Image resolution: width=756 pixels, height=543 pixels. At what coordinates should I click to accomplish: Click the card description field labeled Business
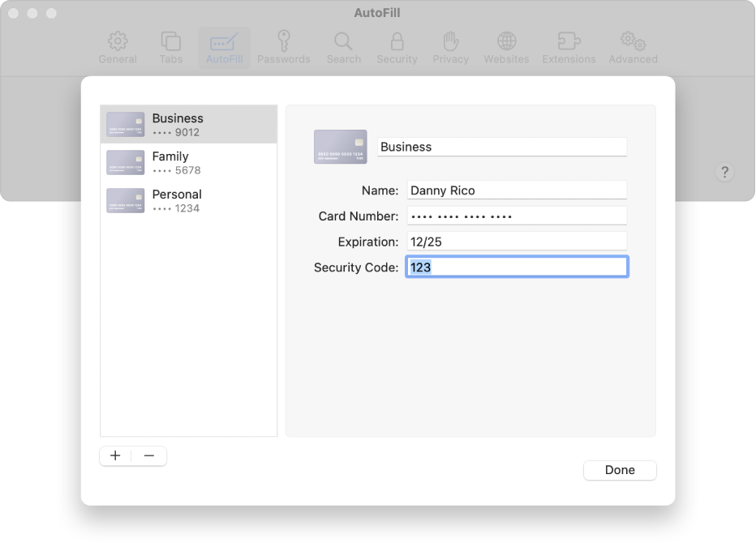pyautogui.click(x=502, y=147)
